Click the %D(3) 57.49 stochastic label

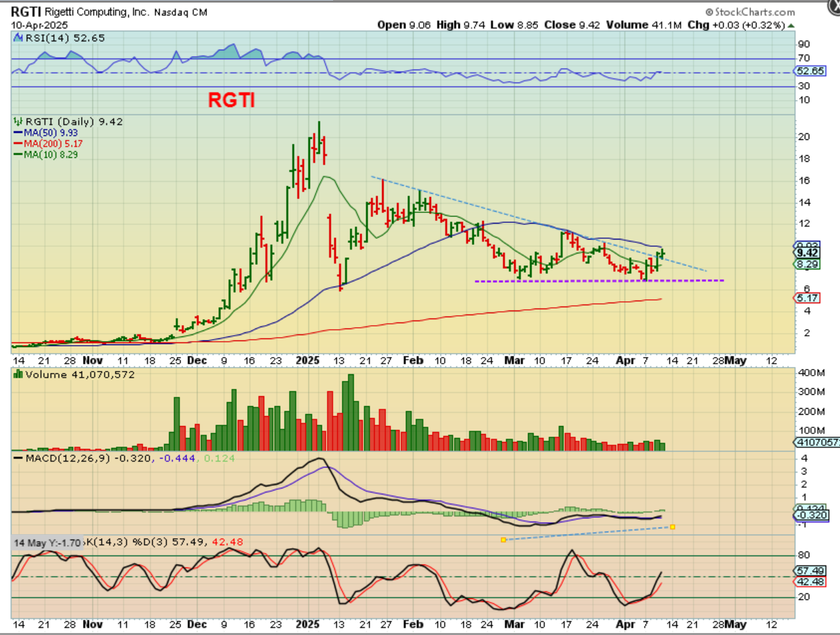tap(169, 542)
